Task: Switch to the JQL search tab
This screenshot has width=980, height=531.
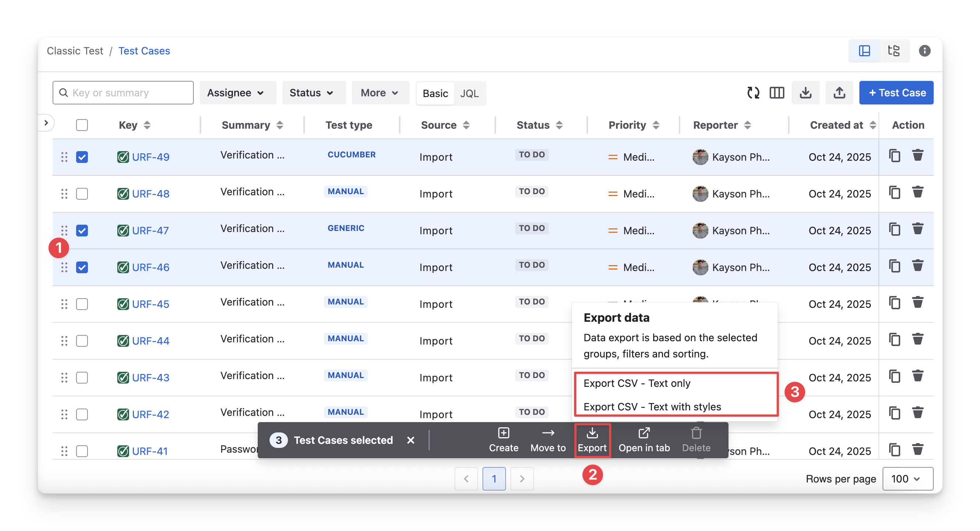Action: 469,93
